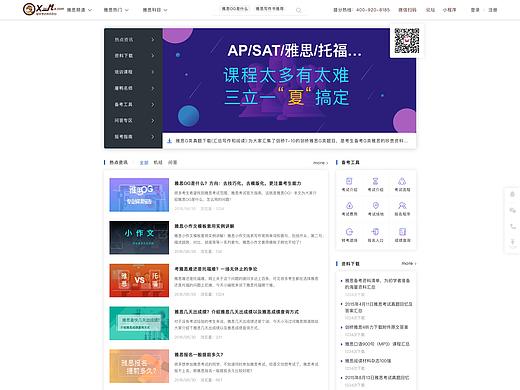Open download item '2015年8月13日雅思考试真题回忆'
The height and width of the screenshot is (390, 520).
pos(377,378)
